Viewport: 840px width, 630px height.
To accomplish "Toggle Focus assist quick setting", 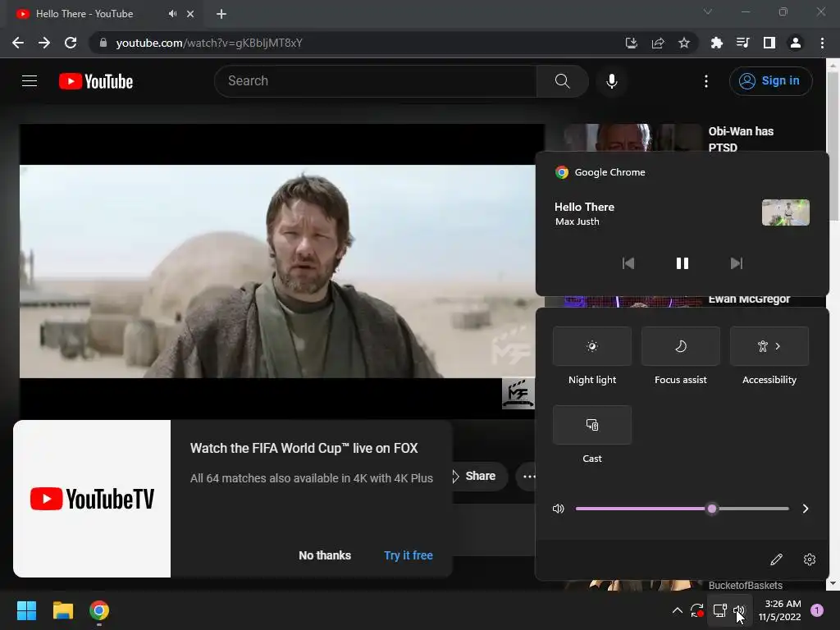I will click(680, 346).
